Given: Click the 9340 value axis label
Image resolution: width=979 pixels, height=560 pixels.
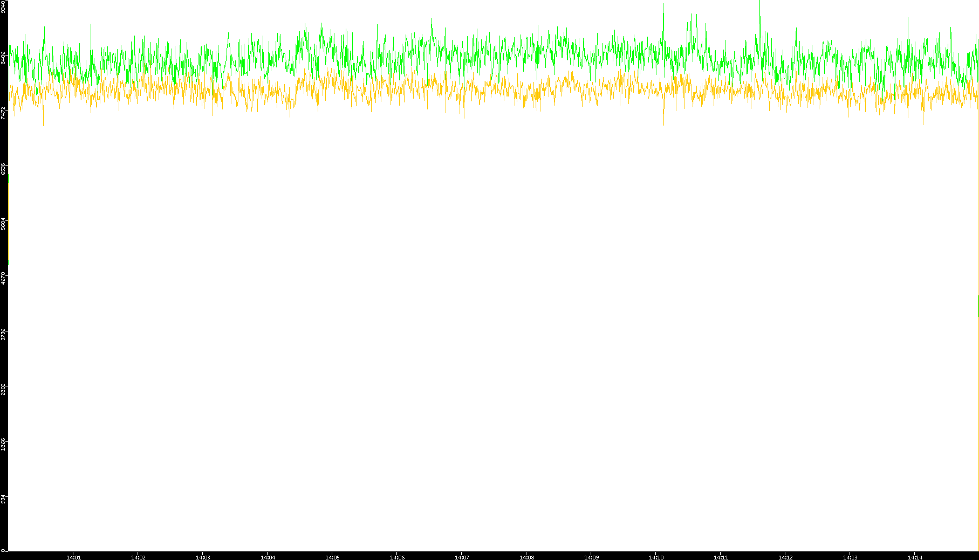Looking at the screenshot, I should (3, 6).
